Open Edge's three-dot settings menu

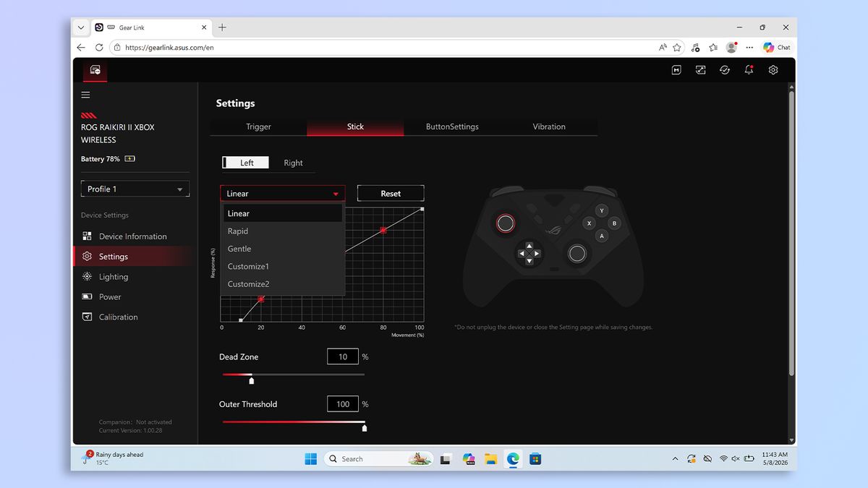(x=749, y=48)
